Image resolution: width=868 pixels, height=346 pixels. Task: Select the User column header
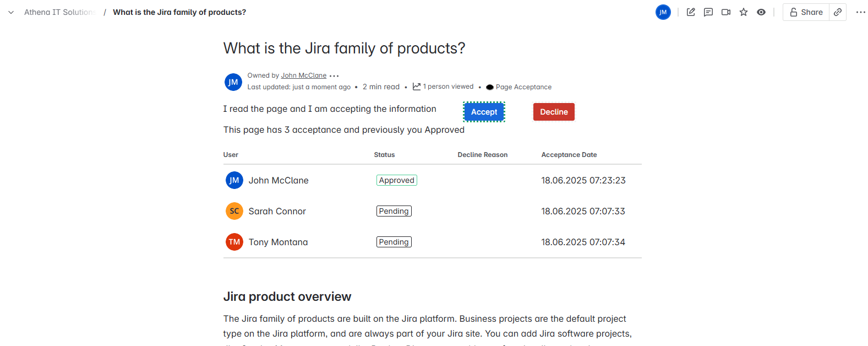click(231, 155)
